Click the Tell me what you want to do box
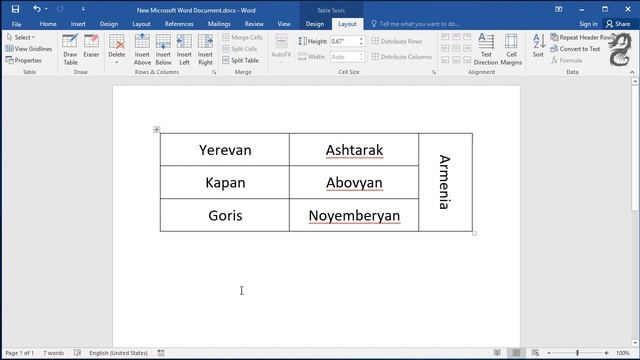Image resolution: width=640 pixels, height=360 pixels. [x=416, y=24]
